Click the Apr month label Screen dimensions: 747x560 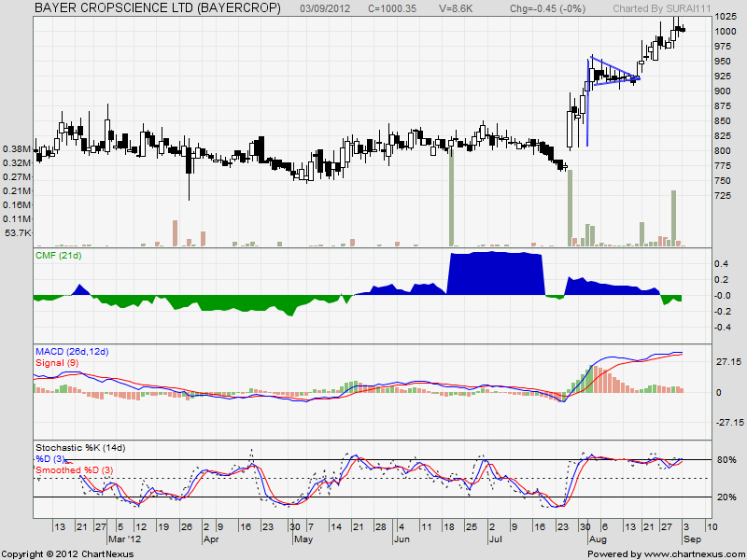211,539
